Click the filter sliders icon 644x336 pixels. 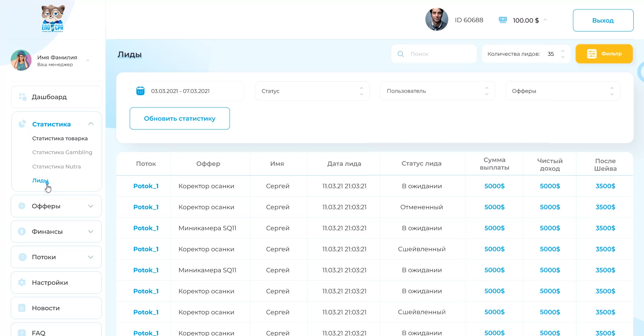pos(592,54)
